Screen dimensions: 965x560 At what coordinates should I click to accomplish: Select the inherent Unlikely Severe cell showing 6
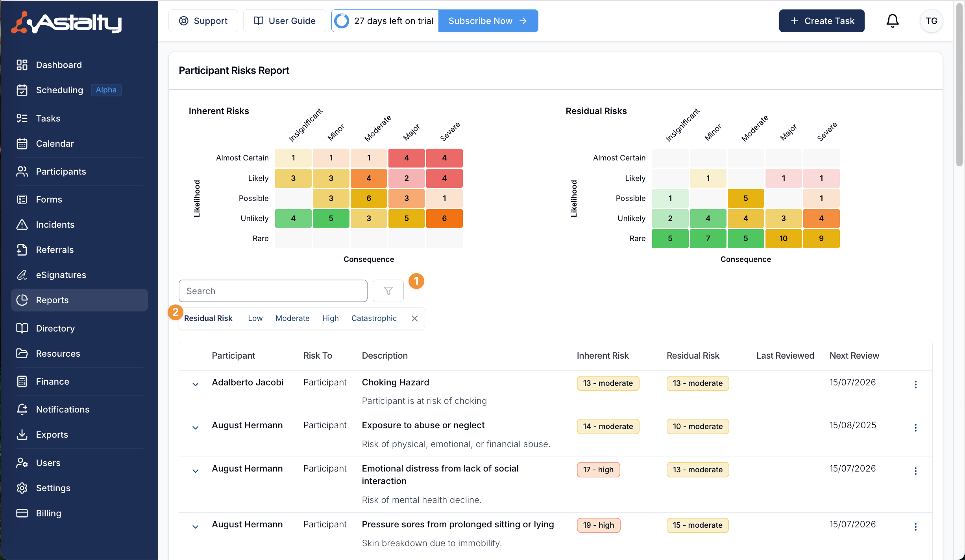coord(444,218)
